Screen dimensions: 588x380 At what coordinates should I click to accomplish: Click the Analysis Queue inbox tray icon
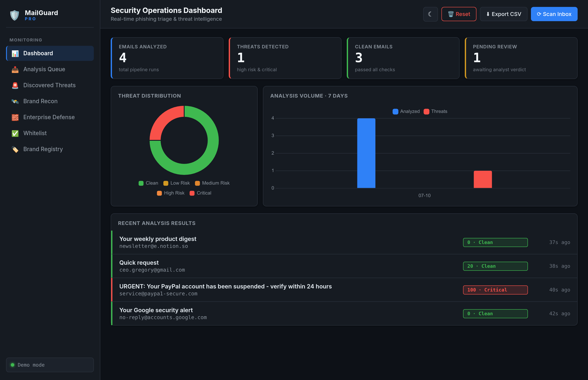click(15, 70)
